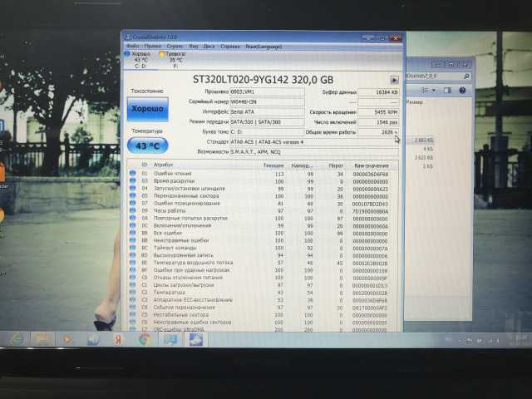Click the 43 °C temperature button
The width and height of the screenshot is (532, 399).
coord(148,146)
